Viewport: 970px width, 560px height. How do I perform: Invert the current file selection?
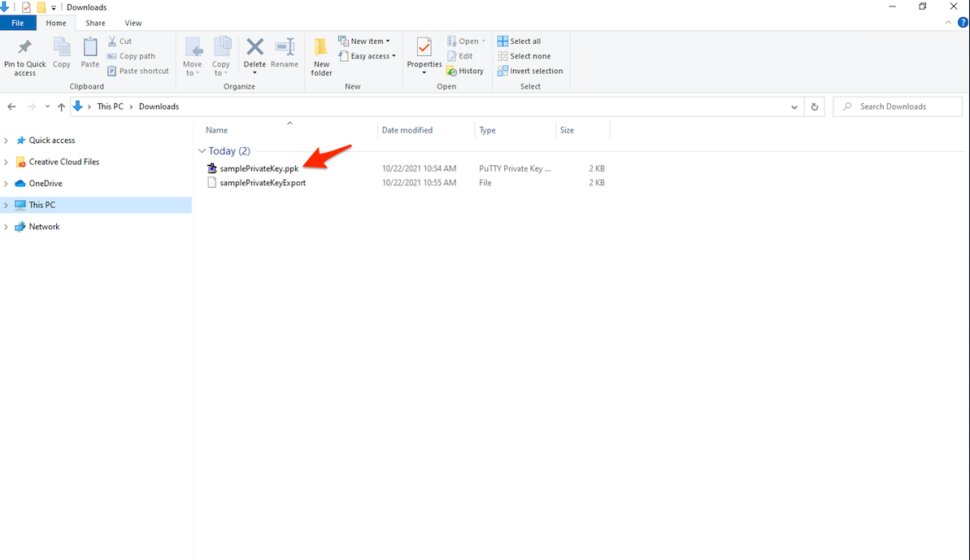[x=530, y=71]
